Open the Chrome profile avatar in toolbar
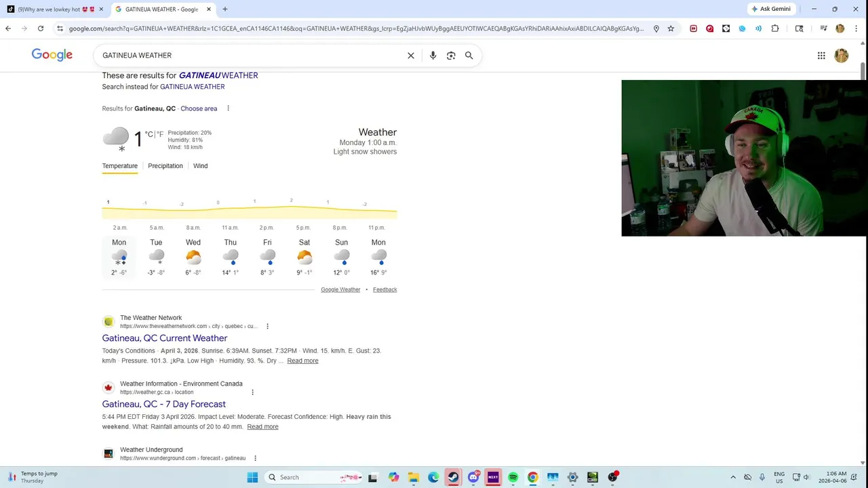Image resolution: width=868 pixels, height=488 pixels. (x=840, y=28)
